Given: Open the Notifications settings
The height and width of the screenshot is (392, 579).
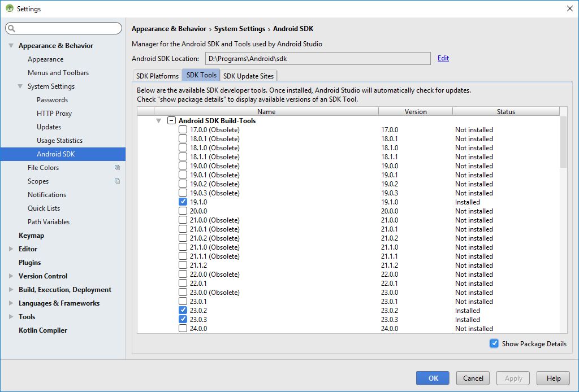Looking at the screenshot, I should click(x=47, y=195).
